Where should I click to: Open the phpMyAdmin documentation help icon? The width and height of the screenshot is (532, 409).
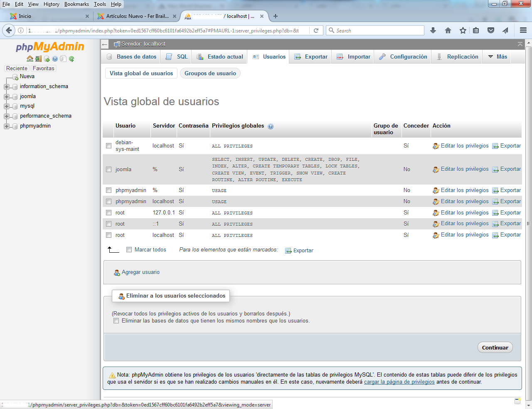coord(55,59)
